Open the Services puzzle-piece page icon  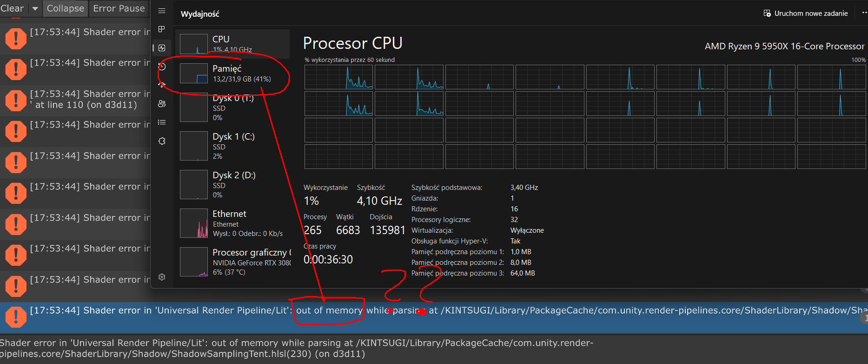tap(162, 141)
